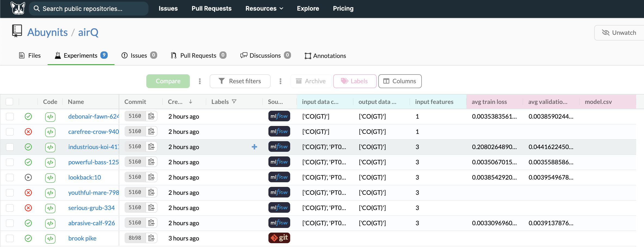Click failed status icon of serious-grub-334

(28, 208)
